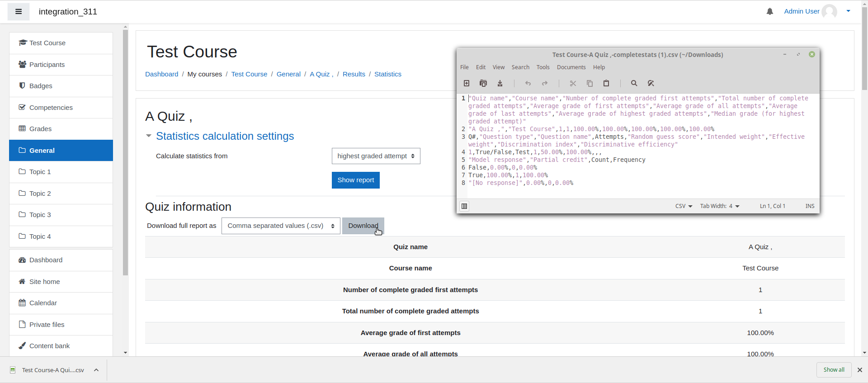The height and width of the screenshot is (383, 868).
Task: Open download format dropdown
Action: pyautogui.click(x=281, y=226)
